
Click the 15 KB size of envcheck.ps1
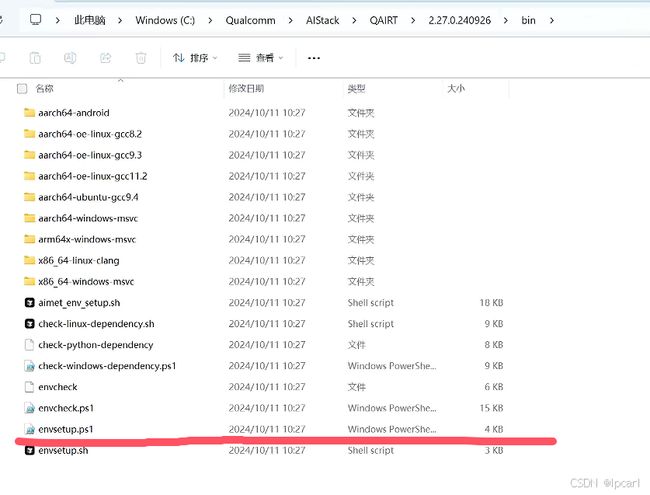coord(491,408)
